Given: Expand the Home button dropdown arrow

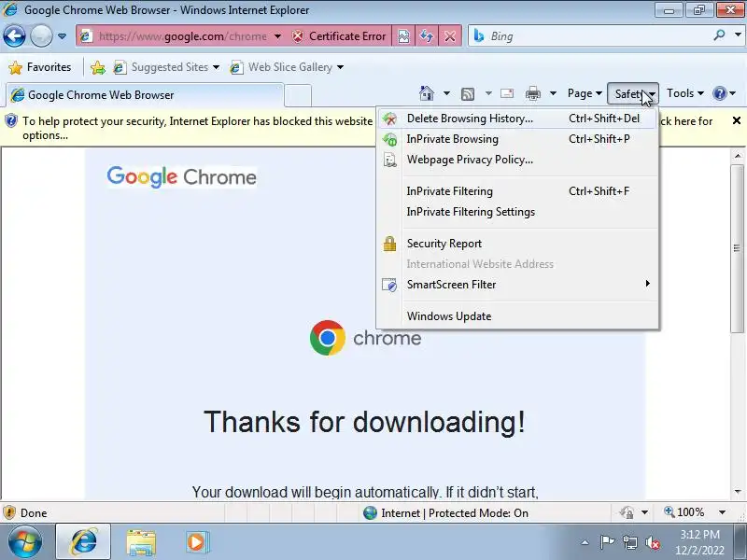Looking at the screenshot, I should (x=446, y=93).
